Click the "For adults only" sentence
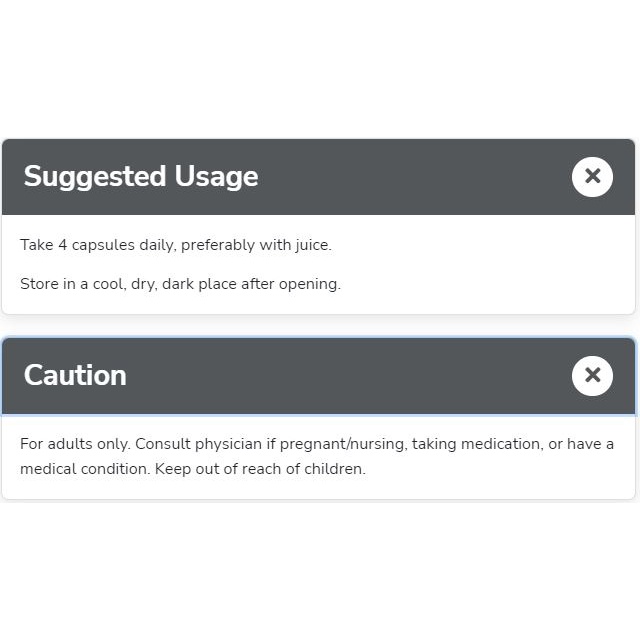640x640 pixels. click(75, 444)
